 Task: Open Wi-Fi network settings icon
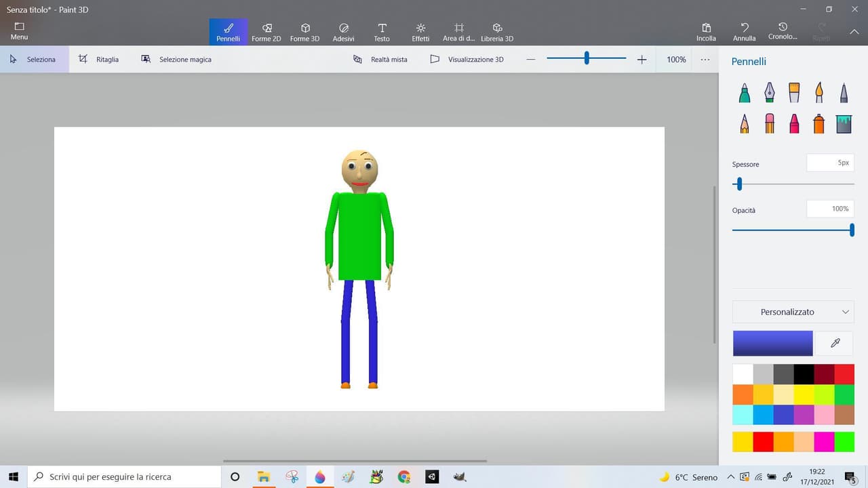point(759,477)
